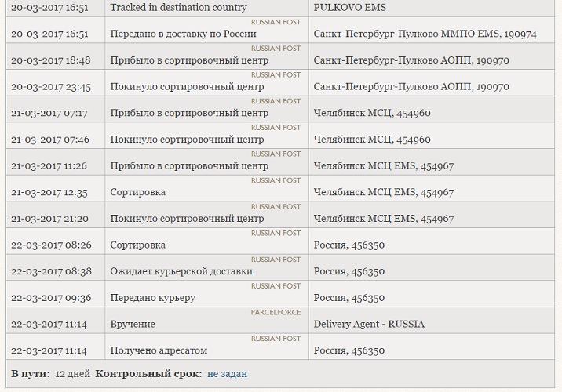
Task: Select the 'Передано курьеру' status entry
Action: tap(152, 298)
